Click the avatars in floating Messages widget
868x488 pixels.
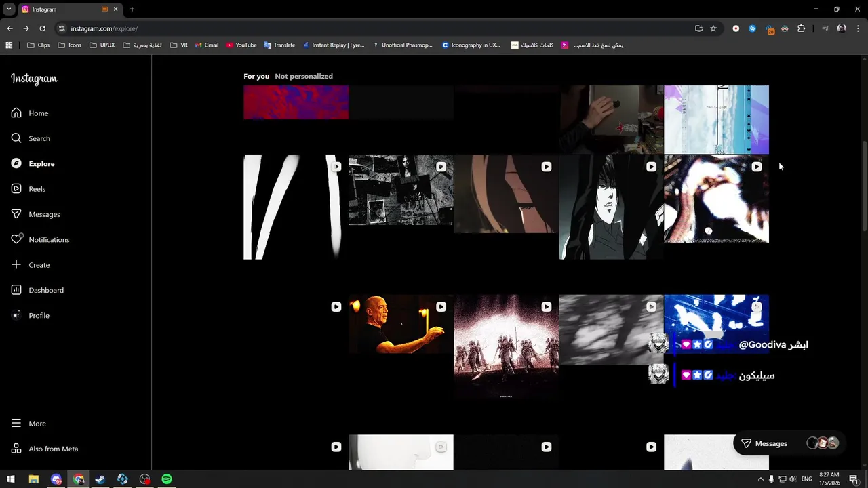click(x=823, y=443)
